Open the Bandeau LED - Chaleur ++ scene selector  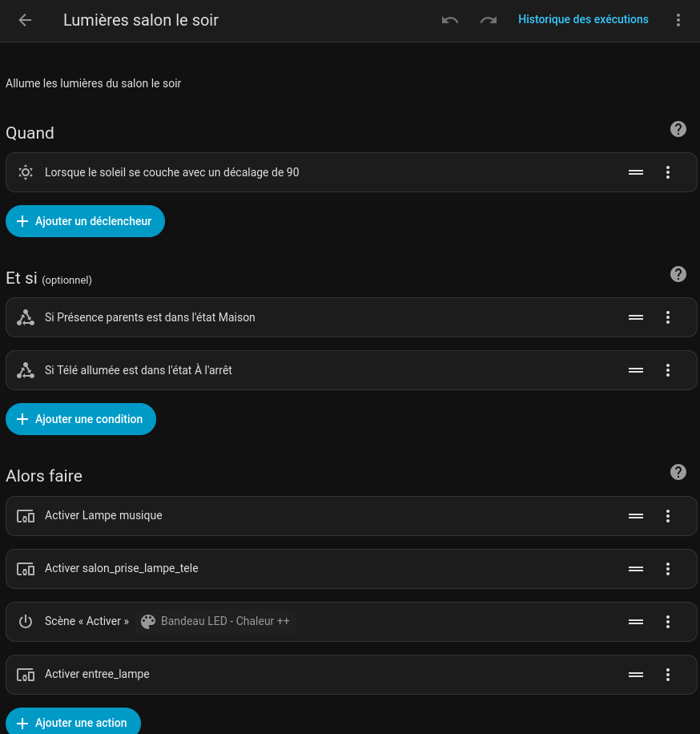(x=216, y=622)
